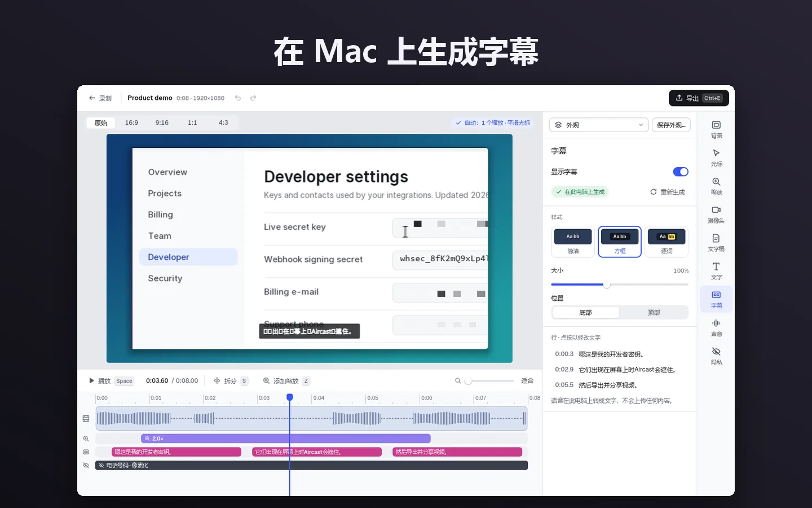Select the 方框 caption style
The width and height of the screenshot is (812, 508).
point(620,242)
